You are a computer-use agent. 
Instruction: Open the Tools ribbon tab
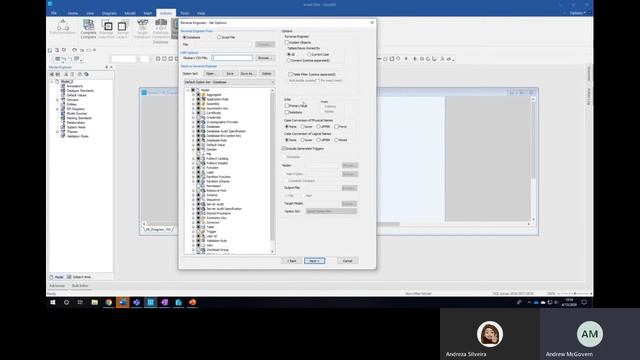click(x=184, y=13)
